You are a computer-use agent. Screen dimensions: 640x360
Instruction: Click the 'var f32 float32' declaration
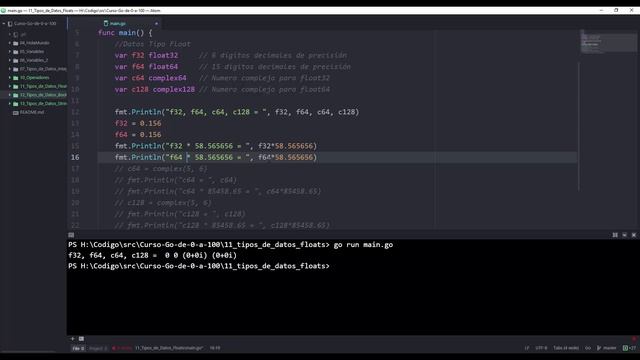(x=146, y=55)
